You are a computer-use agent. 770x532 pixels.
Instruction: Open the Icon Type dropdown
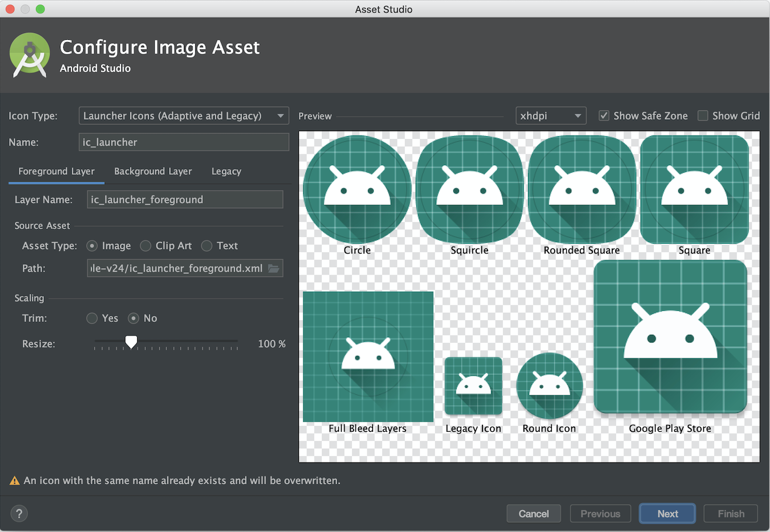(x=184, y=116)
